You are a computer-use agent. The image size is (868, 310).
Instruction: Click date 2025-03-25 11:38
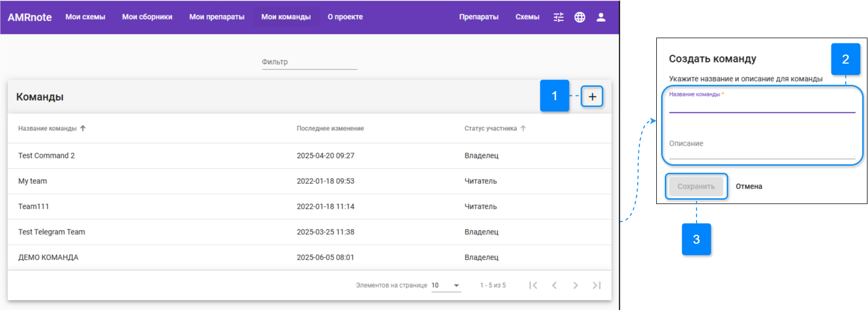coord(325,232)
